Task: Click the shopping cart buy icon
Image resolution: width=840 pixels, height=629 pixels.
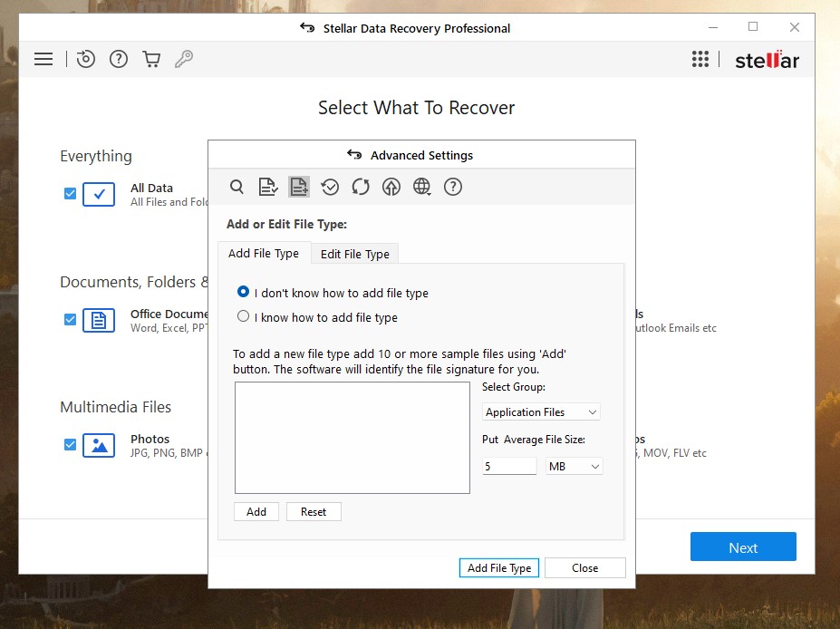Action: pos(151,59)
